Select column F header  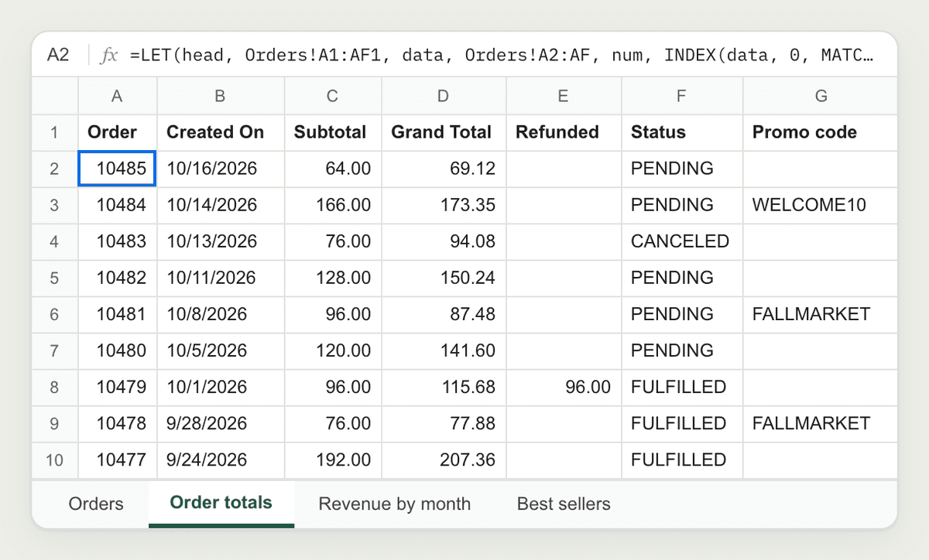(x=682, y=96)
